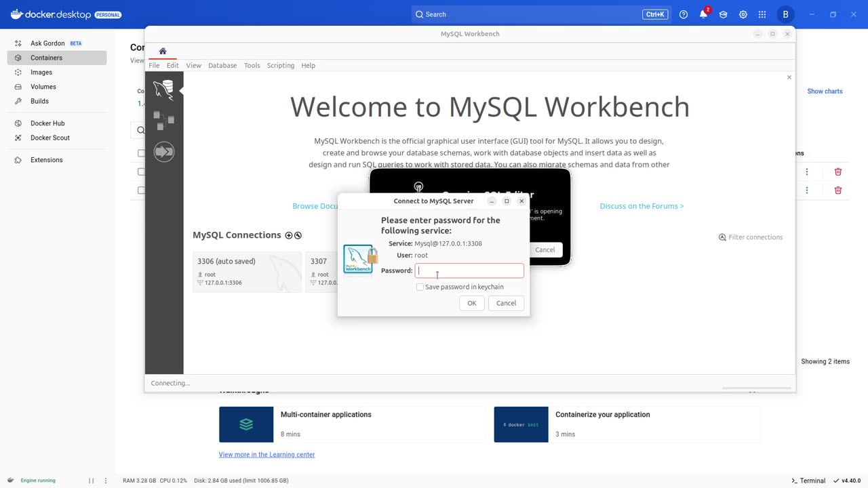The width and height of the screenshot is (868, 488).
Task: Open Docker help question mark icon
Action: coord(684,14)
